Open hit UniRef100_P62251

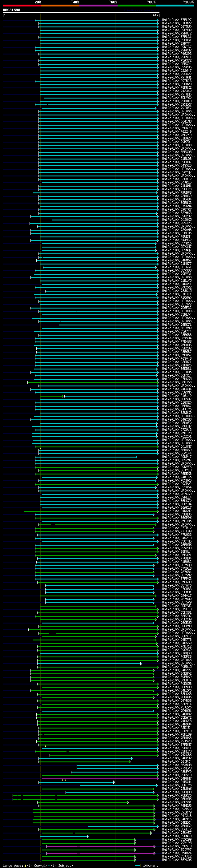point(176,436)
